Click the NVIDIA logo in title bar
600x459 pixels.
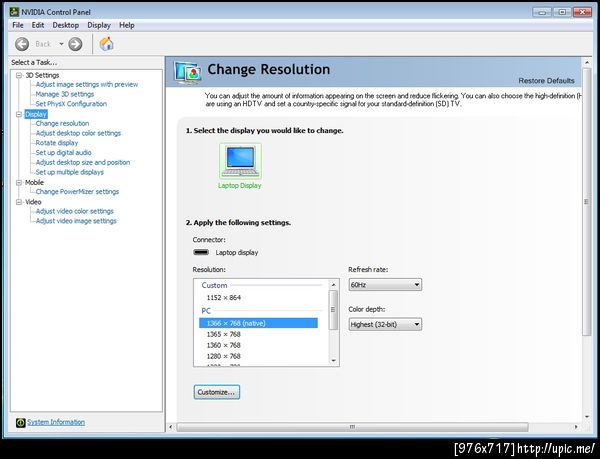[15, 12]
